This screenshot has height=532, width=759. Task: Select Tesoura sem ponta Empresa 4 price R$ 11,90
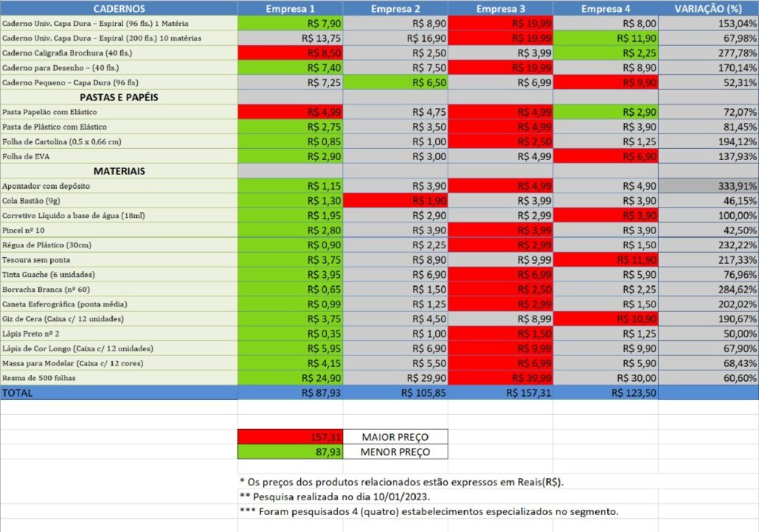point(606,260)
